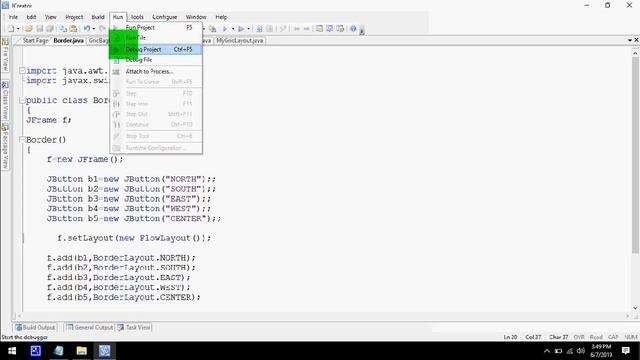Click the New file toolbar icon
This screenshot has width=640, height=360.
[11, 29]
